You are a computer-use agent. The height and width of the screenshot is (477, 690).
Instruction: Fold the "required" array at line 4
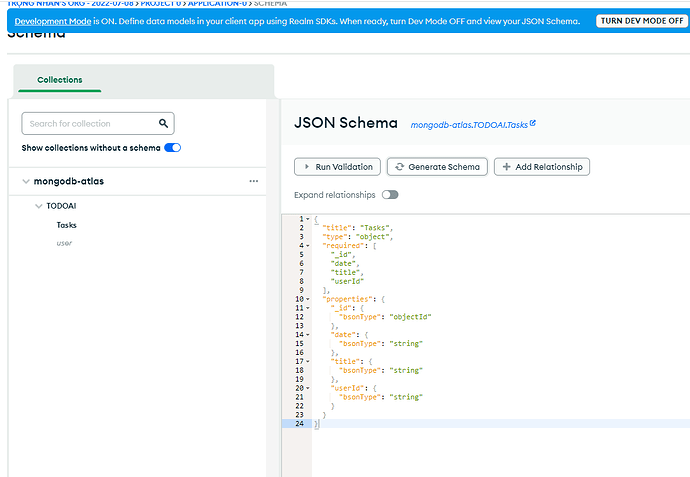[x=308, y=245]
